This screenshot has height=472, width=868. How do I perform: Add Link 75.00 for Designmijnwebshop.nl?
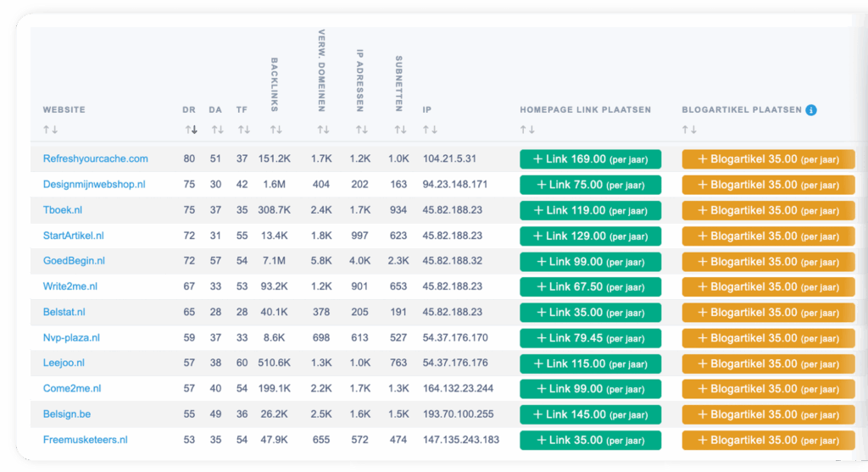(590, 185)
